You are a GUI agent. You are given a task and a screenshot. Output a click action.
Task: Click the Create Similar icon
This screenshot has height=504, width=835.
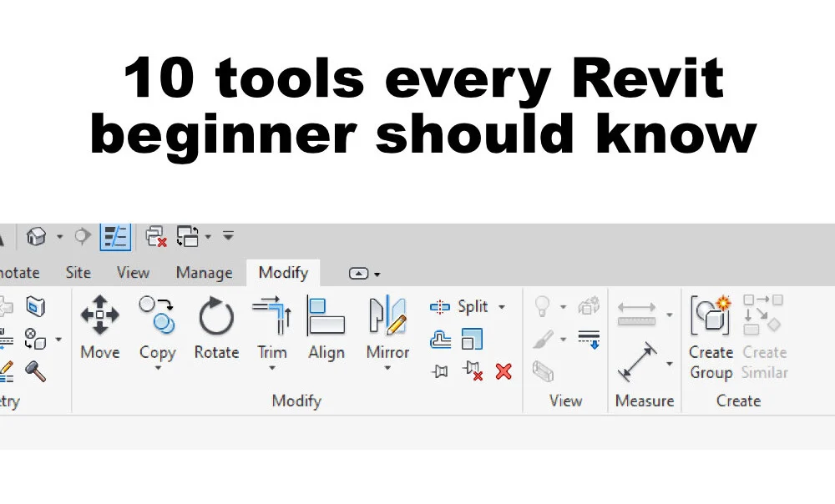[764, 314]
